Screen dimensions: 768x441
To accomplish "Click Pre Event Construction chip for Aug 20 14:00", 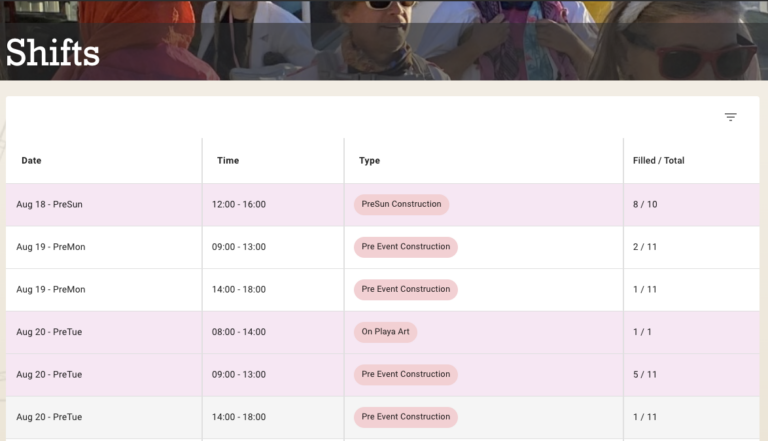I will [x=405, y=417].
